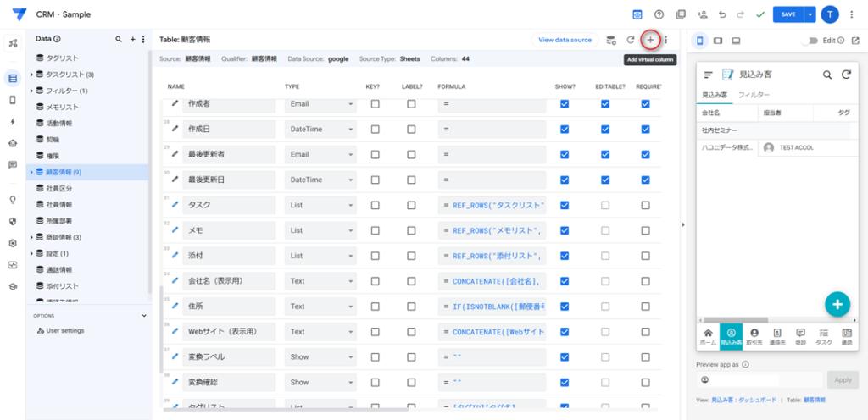This screenshot has height=420, width=868.
Task: Toggle LABEL checkbox for 変換ラベル row
Action: 411,357
